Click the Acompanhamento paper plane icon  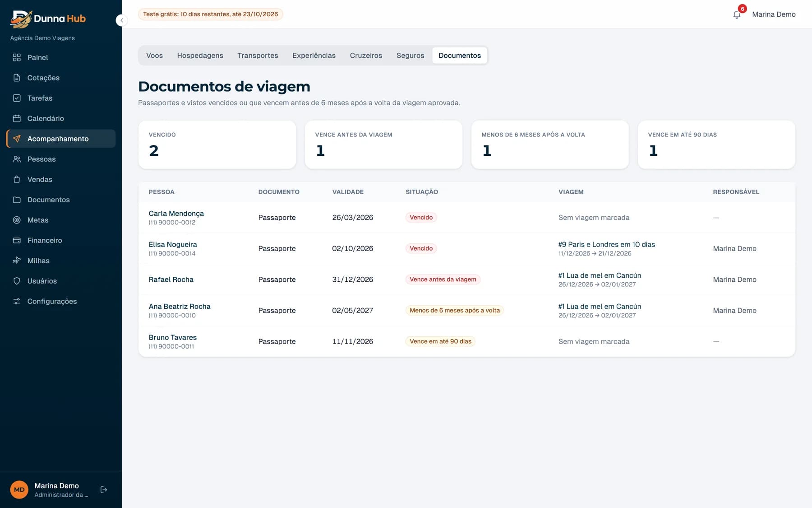(17, 139)
